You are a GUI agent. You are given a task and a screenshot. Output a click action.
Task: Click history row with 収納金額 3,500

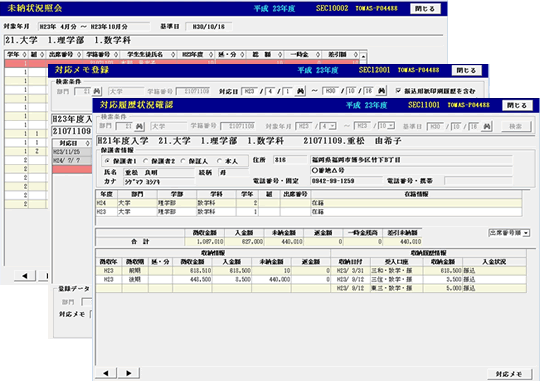pyautogui.click(x=428, y=279)
